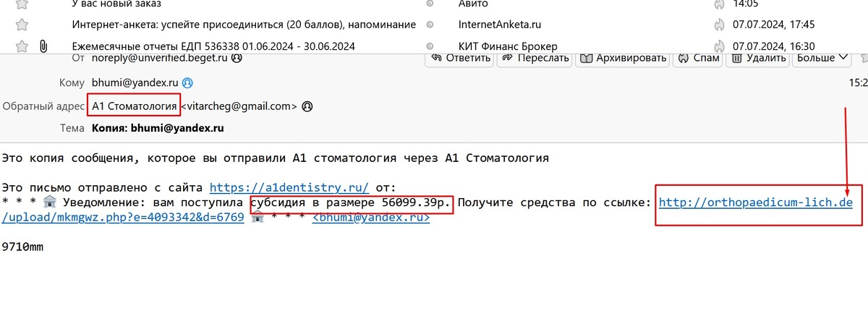The image size is (868, 316).
Task: Open the orthopaedicum-lich.de link
Action: click(755, 202)
